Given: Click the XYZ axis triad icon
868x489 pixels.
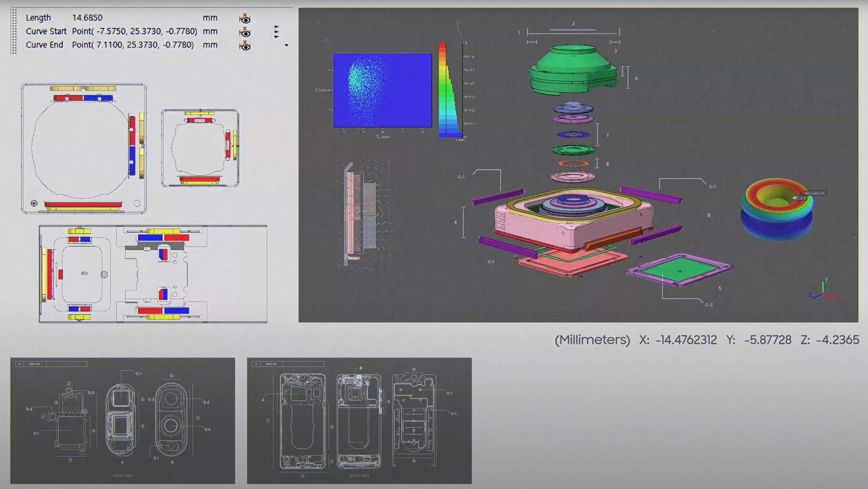Looking at the screenshot, I should [823, 290].
